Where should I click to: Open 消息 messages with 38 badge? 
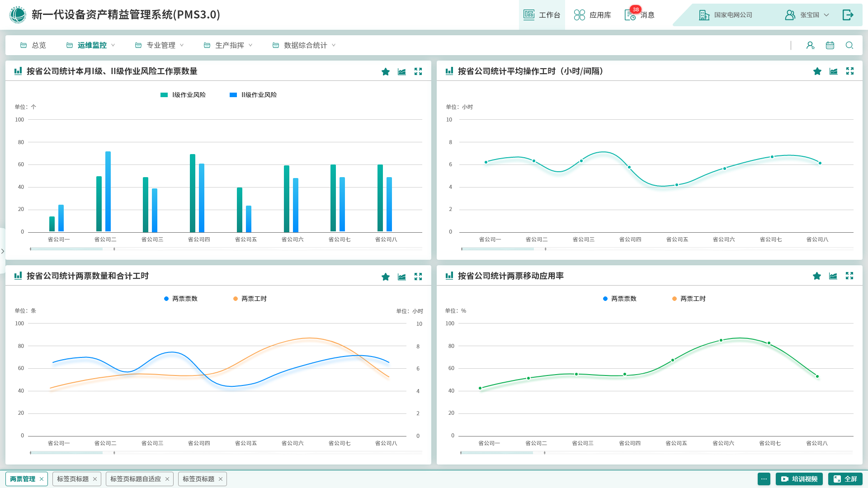click(x=639, y=15)
